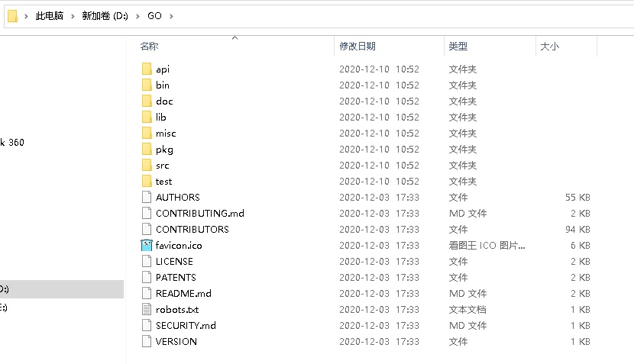
Task: Click the 看图王 ICO 图片 type cell
Action: pos(487,245)
